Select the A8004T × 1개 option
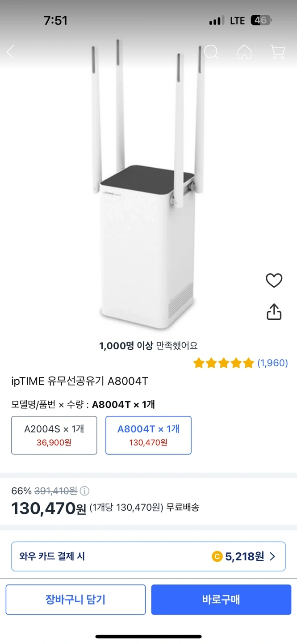 pos(148,435)
